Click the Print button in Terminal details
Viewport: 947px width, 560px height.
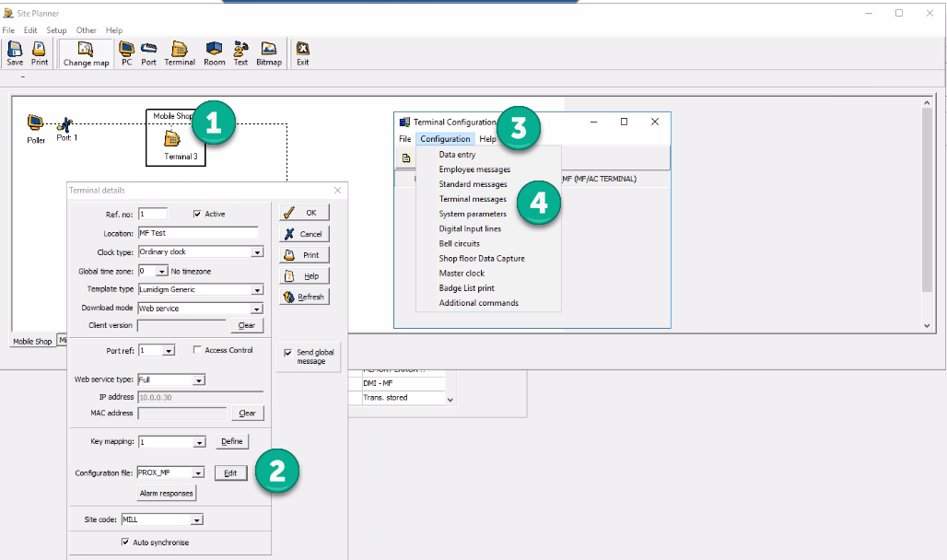coord(304,255)
